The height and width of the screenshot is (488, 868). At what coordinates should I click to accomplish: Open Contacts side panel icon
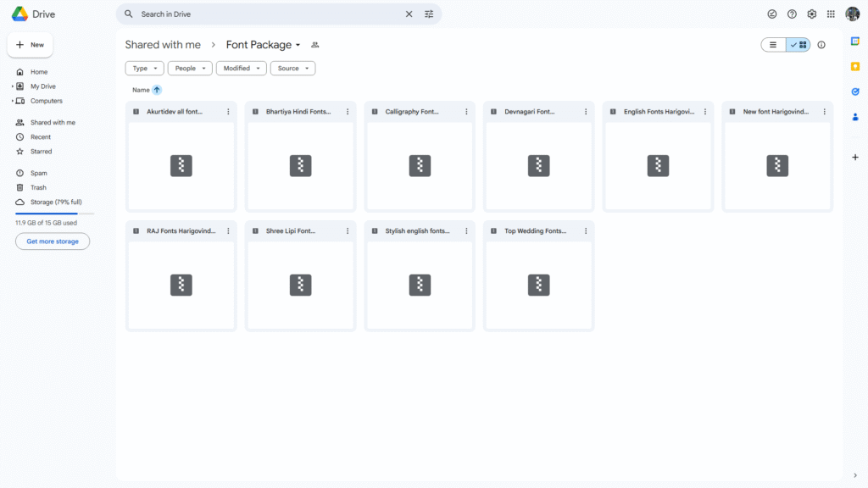(855, 117)
